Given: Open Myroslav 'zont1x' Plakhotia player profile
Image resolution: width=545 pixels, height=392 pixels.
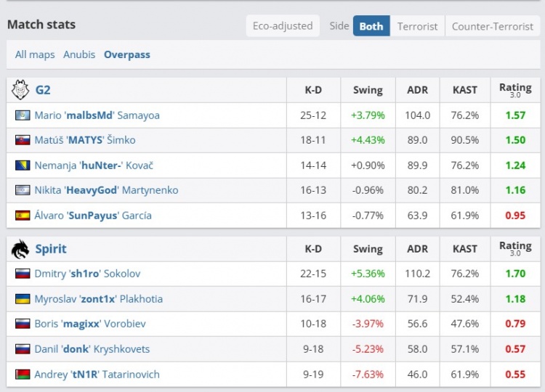Looking at the screenshot, I should 98,298.
